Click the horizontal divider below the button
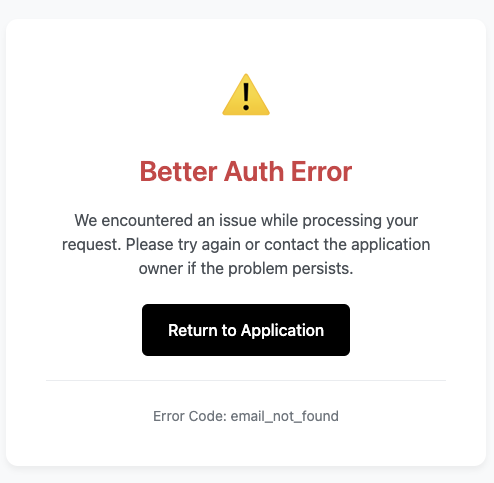 [246, 380]
